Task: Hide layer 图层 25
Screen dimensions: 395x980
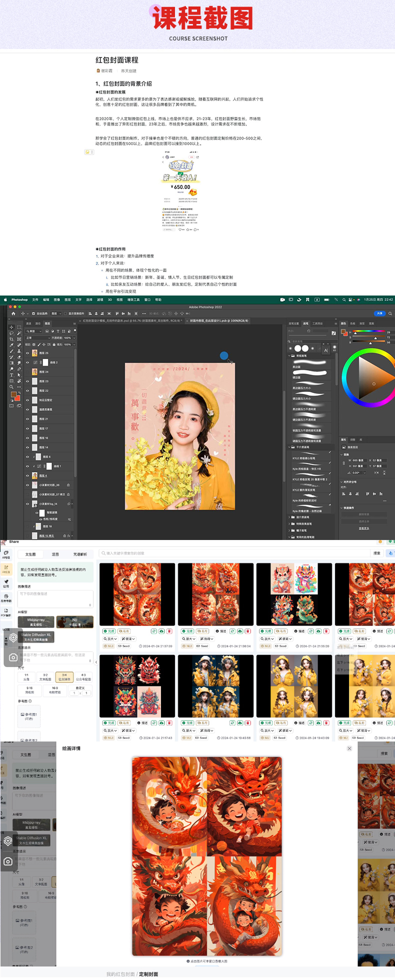Action: [x=27, y=353]
